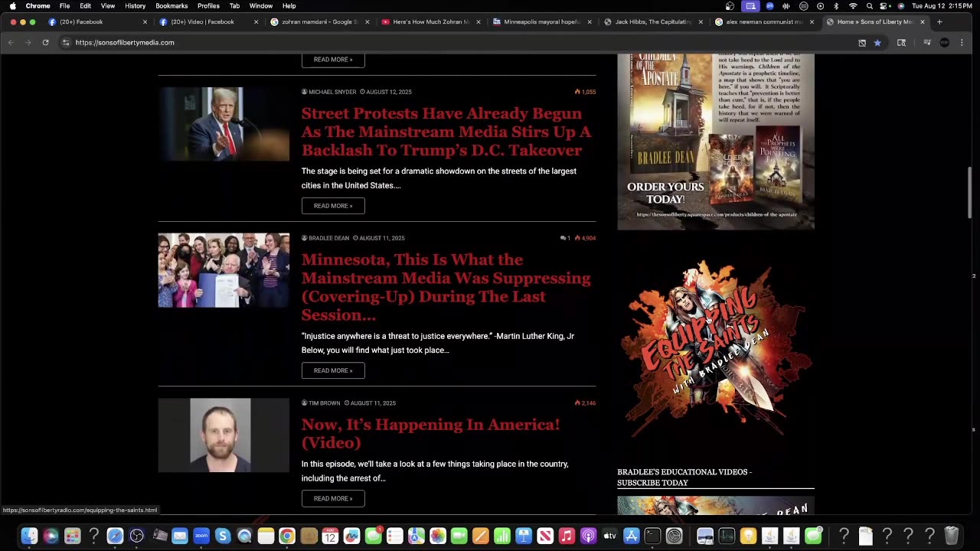
Task: Open the Equipping The Saints banner
Action: [716, 348]
